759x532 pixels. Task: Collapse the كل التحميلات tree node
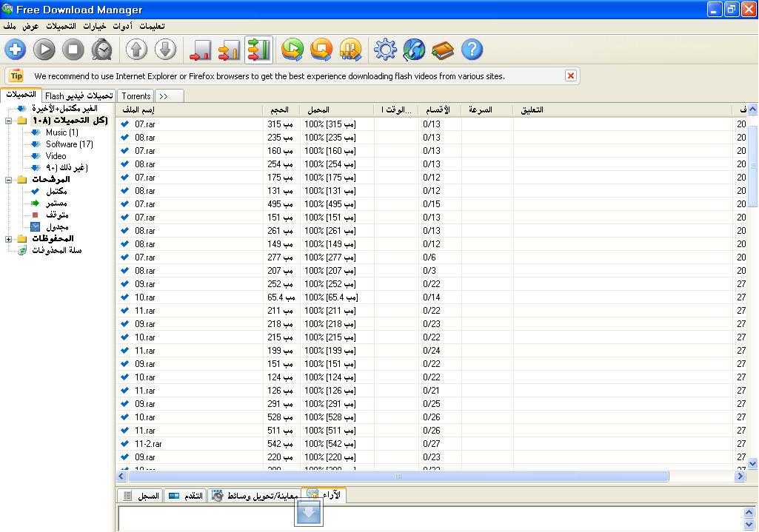(8, 121)
